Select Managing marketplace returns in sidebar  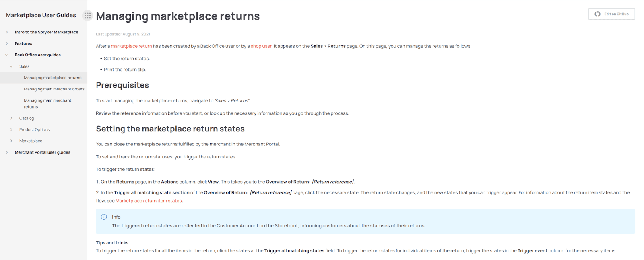tap(52, 77)
